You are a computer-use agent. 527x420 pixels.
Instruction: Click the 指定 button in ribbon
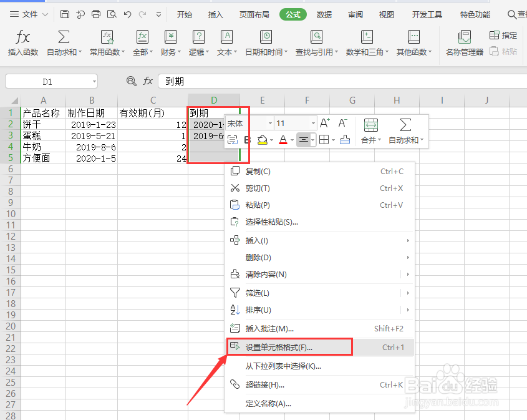503,35
